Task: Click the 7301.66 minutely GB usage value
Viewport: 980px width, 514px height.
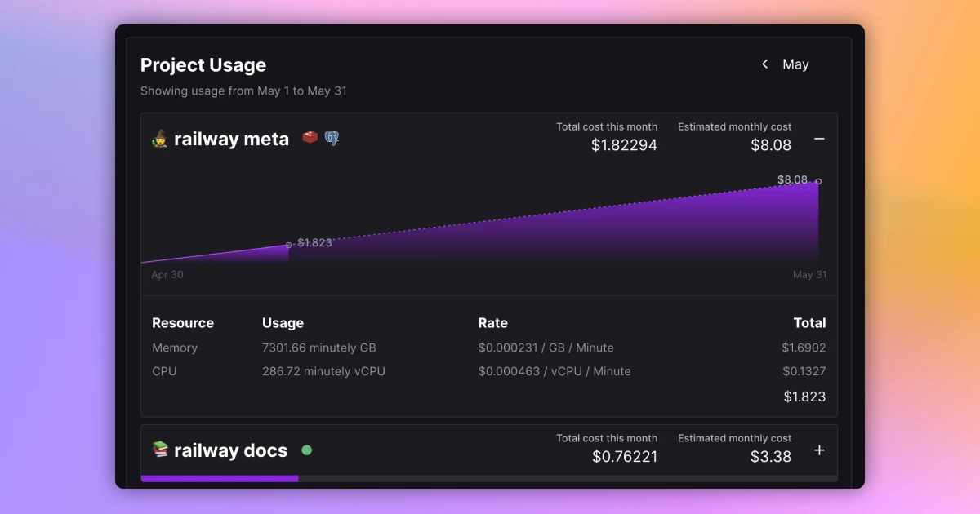Action: [319, 348]
